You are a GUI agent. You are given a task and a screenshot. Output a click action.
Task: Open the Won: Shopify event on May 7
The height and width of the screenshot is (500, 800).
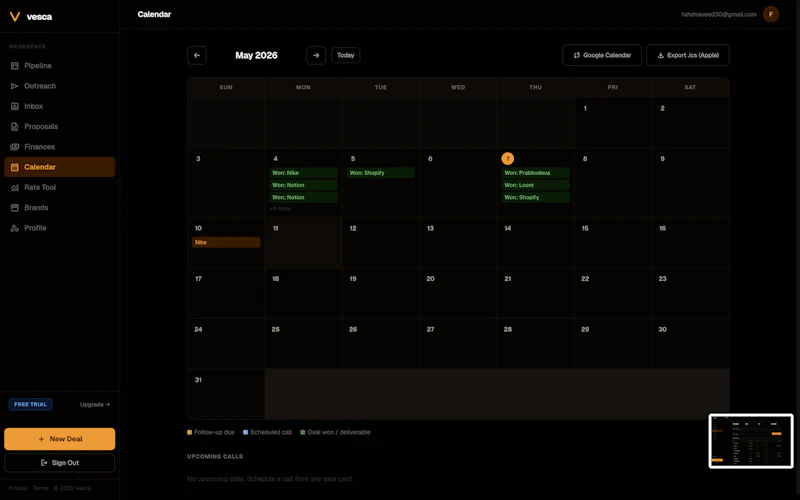[535, 197]
